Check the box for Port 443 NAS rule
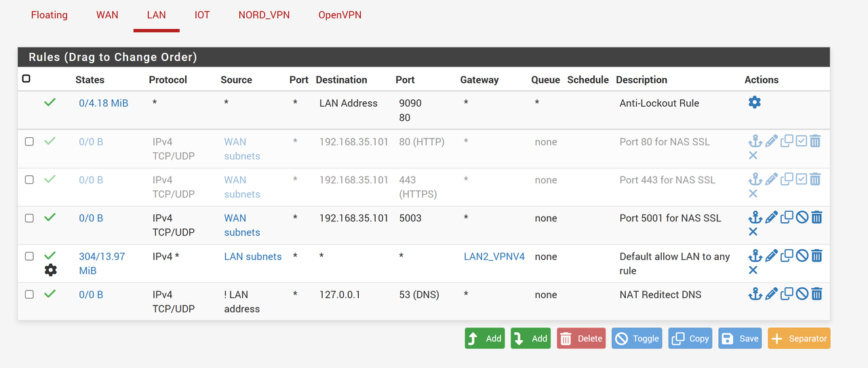Screen dimensions: 868x368 (29, 180)
